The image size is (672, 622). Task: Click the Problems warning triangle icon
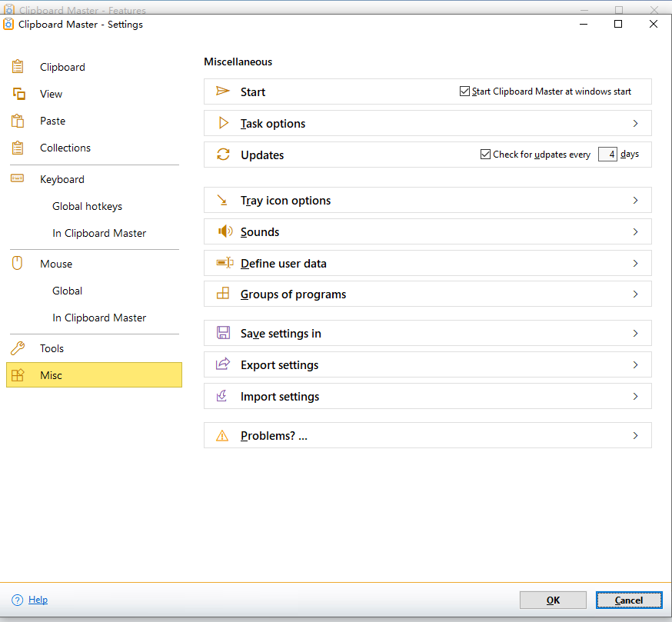coord(222,435)
